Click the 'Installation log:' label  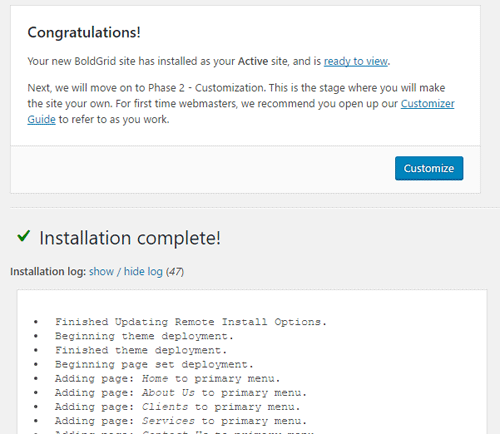click(x=48, y=272)
